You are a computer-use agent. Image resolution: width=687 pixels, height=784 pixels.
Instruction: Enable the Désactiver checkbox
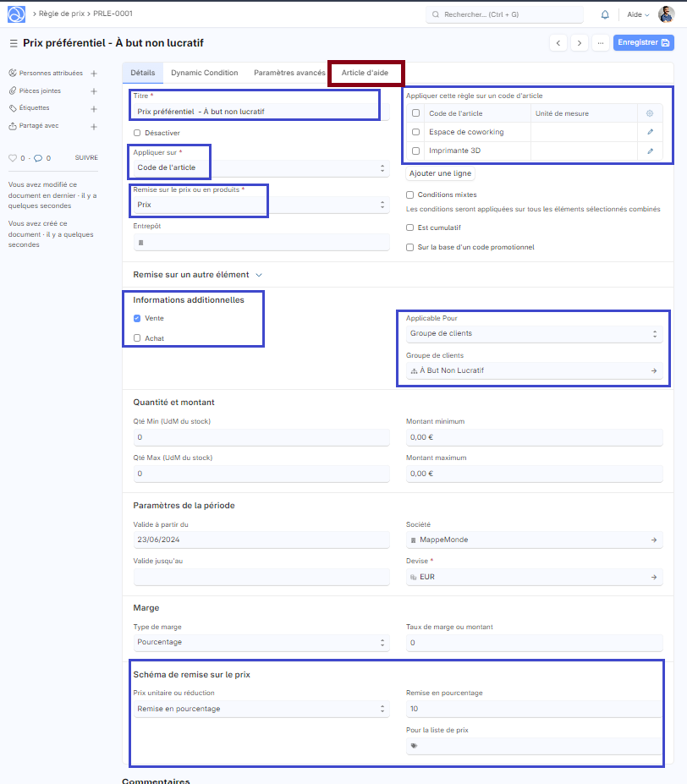137,133
